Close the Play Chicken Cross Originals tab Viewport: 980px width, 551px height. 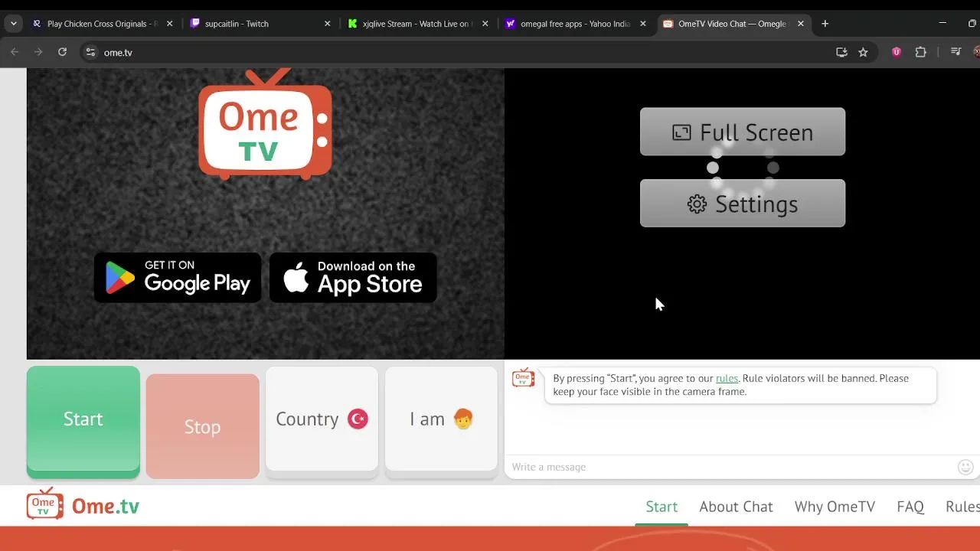tap(170, 24)
